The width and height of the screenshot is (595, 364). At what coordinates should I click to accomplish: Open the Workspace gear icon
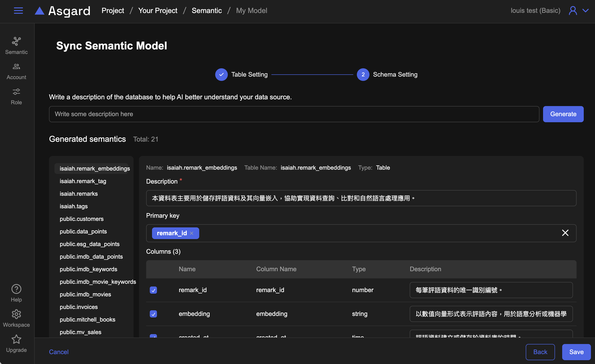16,314
